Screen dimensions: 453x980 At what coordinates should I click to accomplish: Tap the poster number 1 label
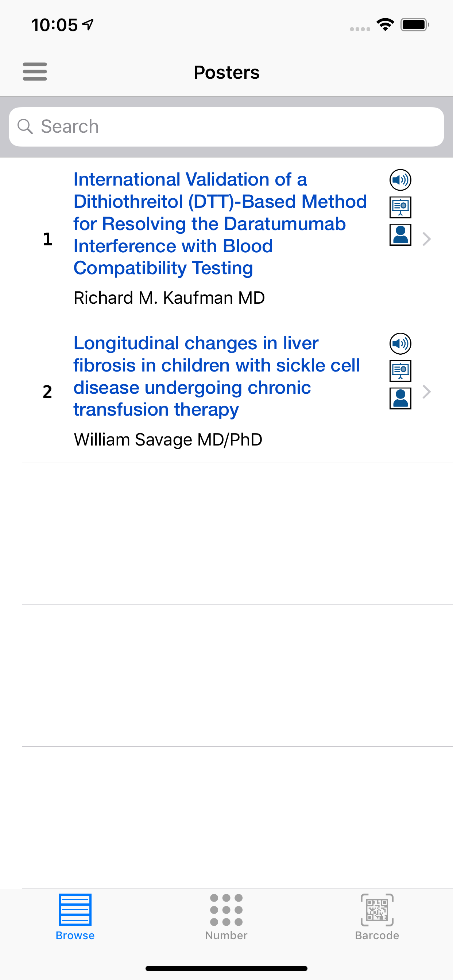[x=47, y=239]
